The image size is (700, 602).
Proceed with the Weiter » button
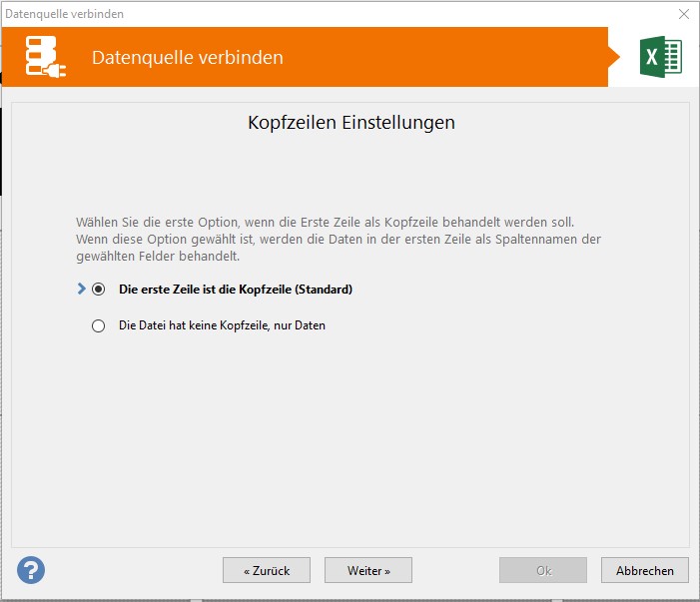pos(368,570)
